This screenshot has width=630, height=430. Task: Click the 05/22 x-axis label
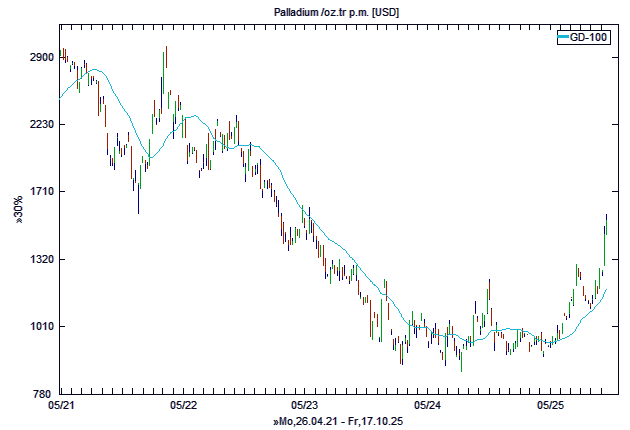coord(183,406)
